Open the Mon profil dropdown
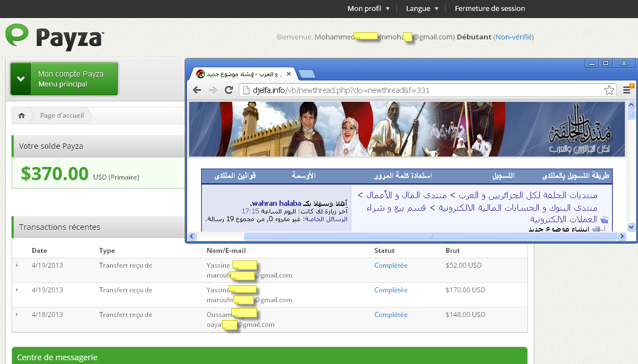This screenshot has width=638, height=364. (x=368, y=9)
